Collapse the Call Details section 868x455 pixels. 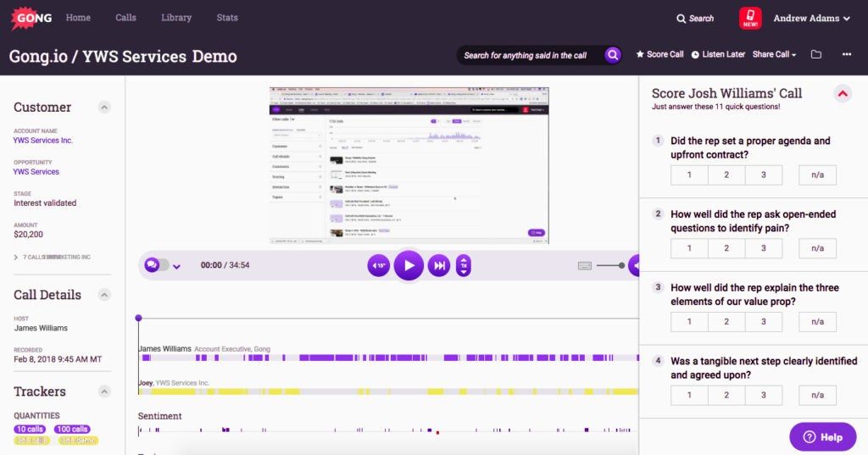pos(104,295)
